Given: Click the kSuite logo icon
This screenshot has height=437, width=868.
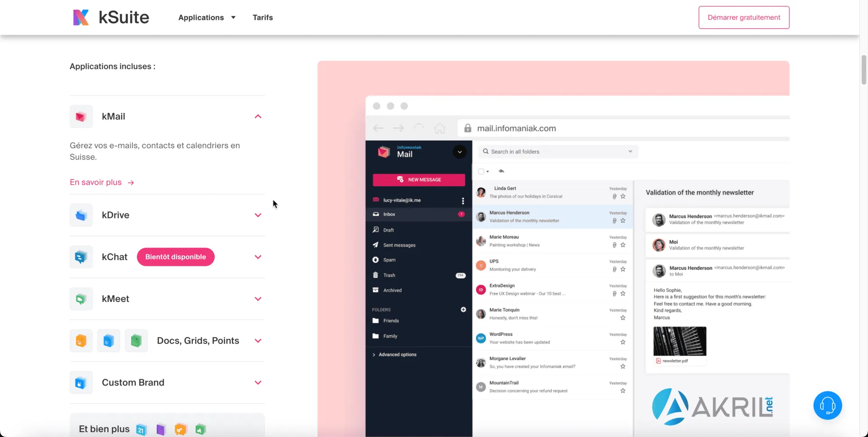Looking at the screenshot, I should tap(81, 17).
